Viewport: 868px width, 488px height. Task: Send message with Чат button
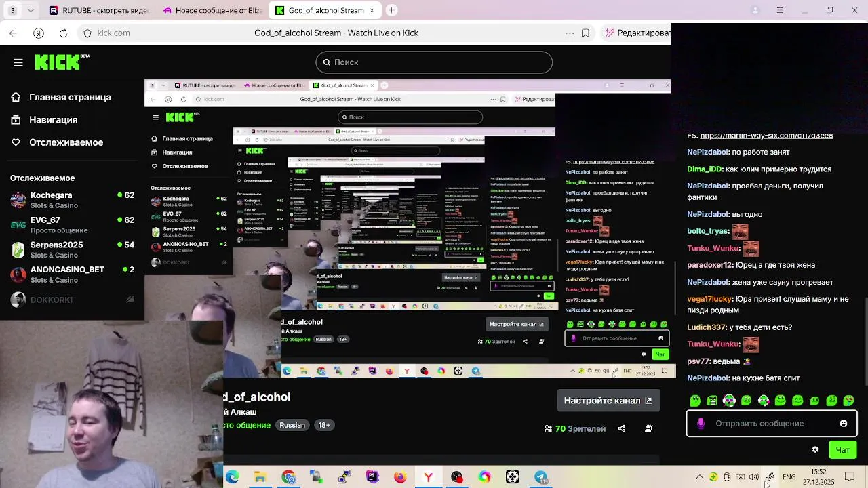pyautogui.click(x=843, y=449)
